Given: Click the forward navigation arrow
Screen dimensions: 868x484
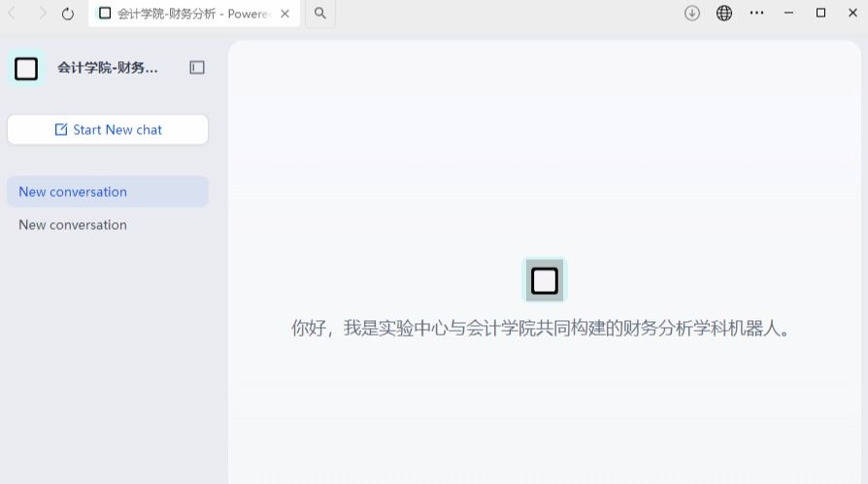Looking at the screenshot, I should pos(42,14).
